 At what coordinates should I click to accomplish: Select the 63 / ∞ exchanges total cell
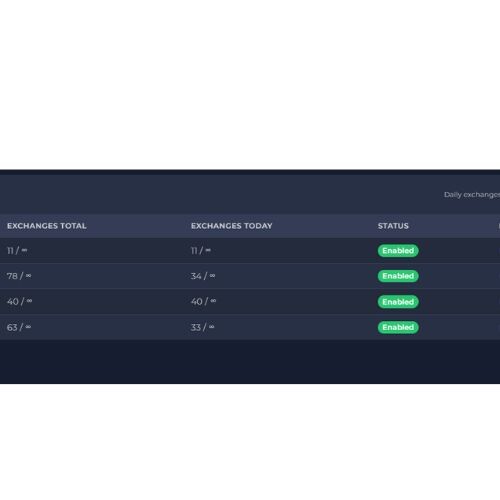click(x=19, y=327)
